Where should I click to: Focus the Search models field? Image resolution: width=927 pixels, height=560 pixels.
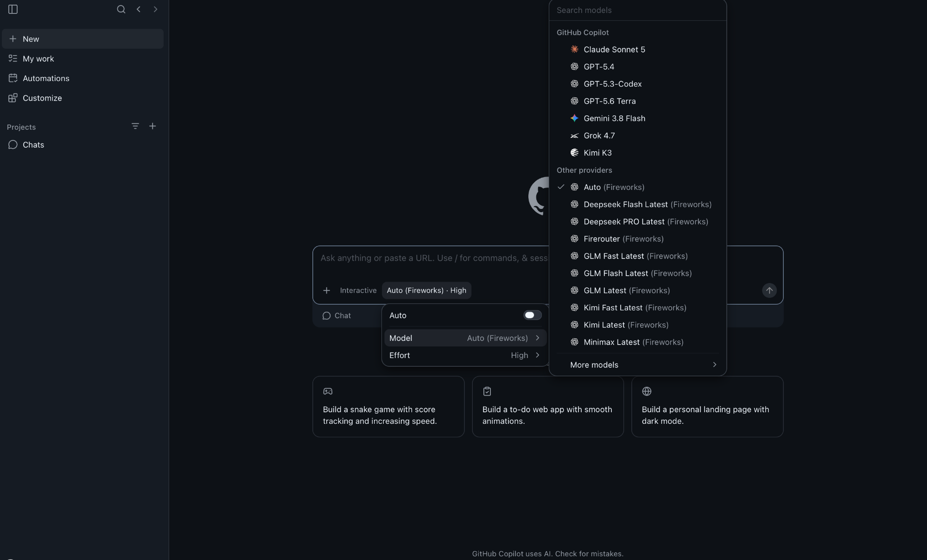pos(638,10)
